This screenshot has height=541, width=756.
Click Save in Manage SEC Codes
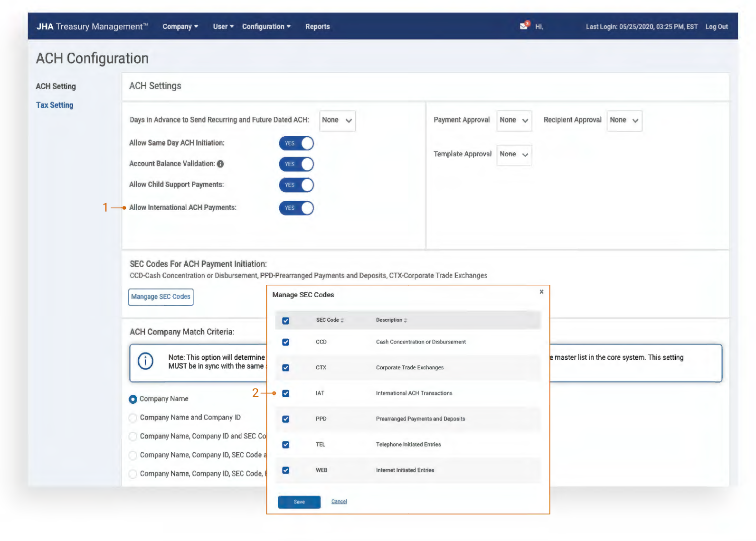coord(299,502)
